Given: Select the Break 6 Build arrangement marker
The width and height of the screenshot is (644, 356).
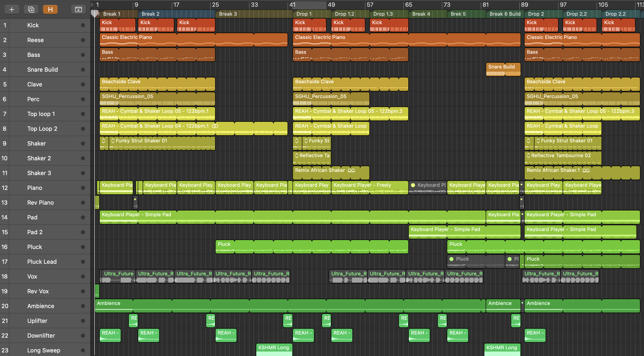Looking at the screenshot, I should coord(504,14).
